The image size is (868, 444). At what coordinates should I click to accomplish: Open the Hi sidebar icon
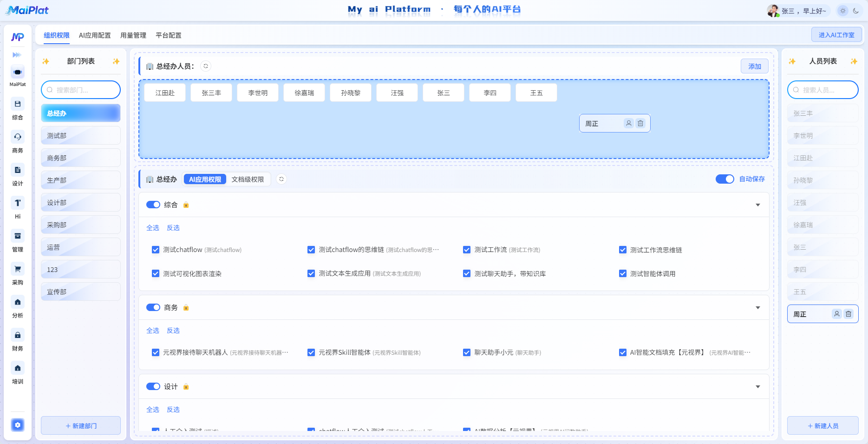[18, 203]
